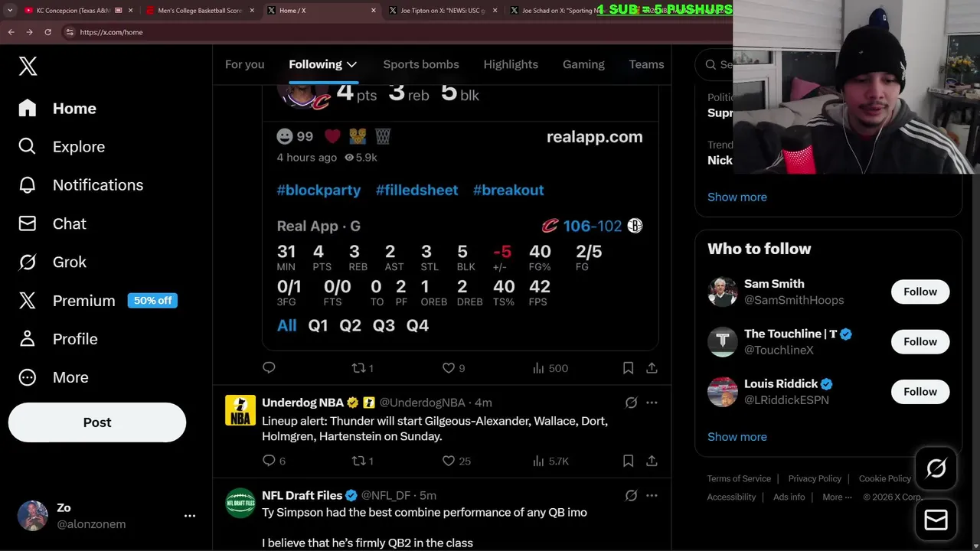Viewport: 980px width, 551px height.
Task: Open Grok in sidebar
Action: (x=53, y=262)
